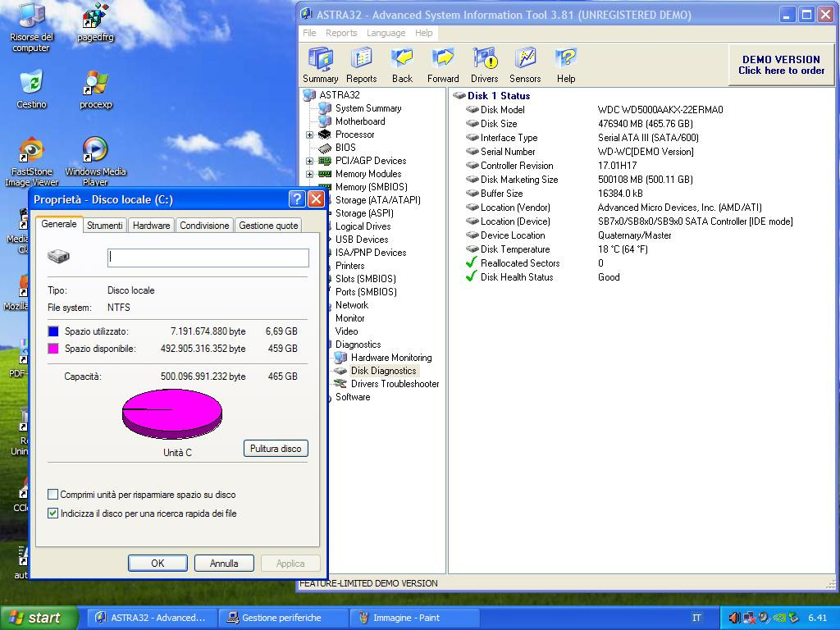Viewport: 840px width, 630px height.
Task: Click the Summary toolbar icon
Action: tap(320, 60)
